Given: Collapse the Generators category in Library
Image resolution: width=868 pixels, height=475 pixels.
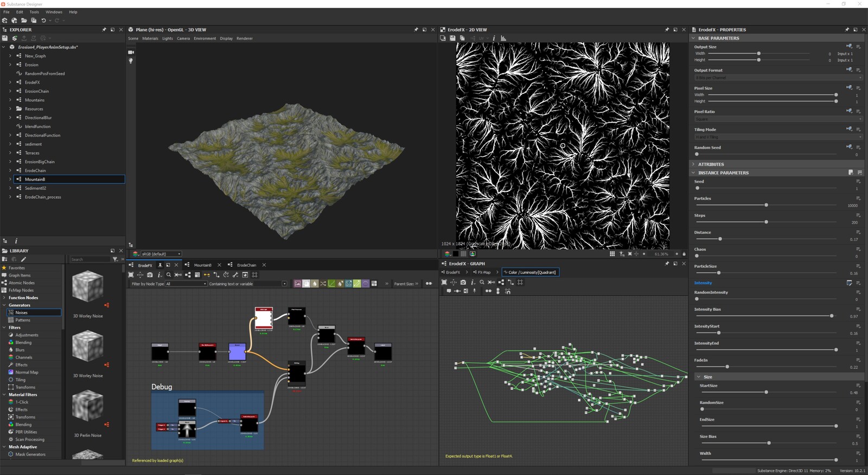Looking at the screenshot, I should click(4, 305).
